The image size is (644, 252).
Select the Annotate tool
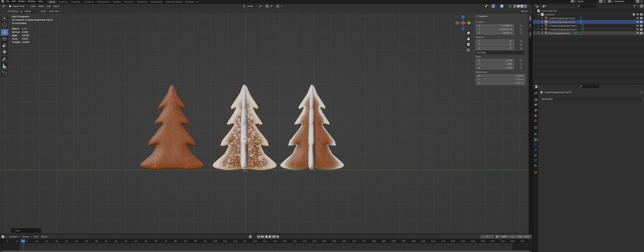pos(5,59)
